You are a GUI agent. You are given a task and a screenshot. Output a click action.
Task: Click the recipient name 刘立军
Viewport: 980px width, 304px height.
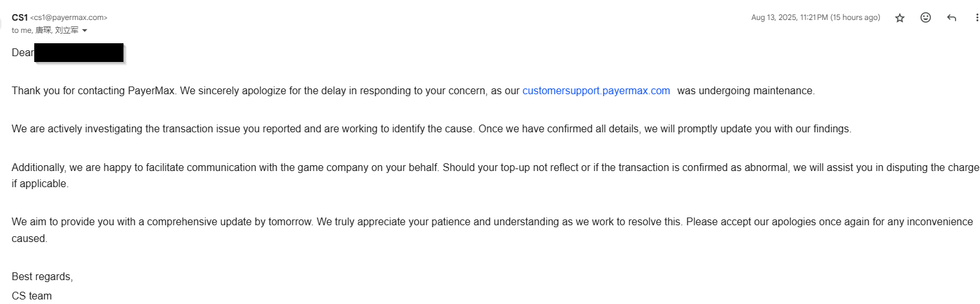(67, 30)
